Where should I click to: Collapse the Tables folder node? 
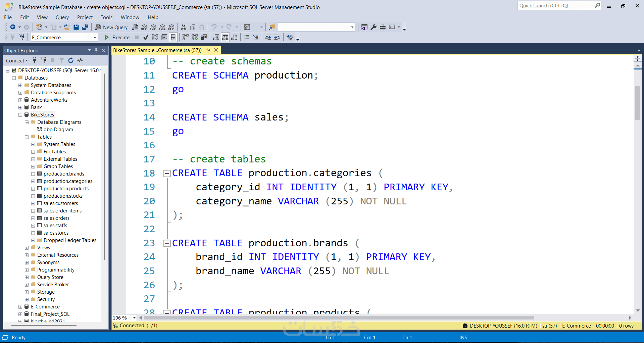[27, 137]
